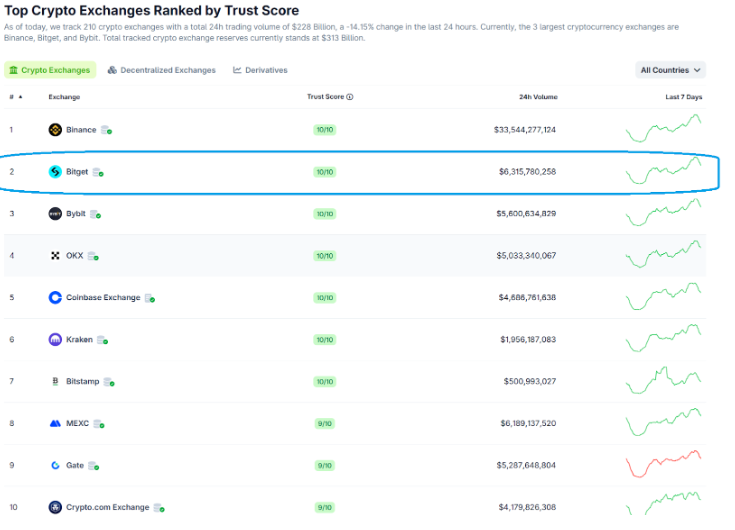Click the reserves badge icon next to Kraken
Viewport: 735px width, 530px height.
coord(103,340)
